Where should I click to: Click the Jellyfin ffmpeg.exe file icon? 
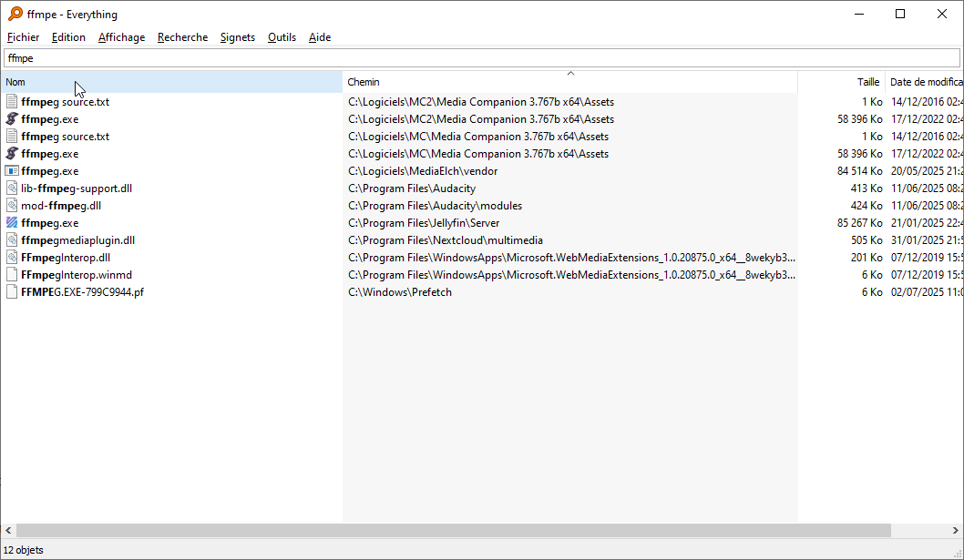(x=12, y=222)
